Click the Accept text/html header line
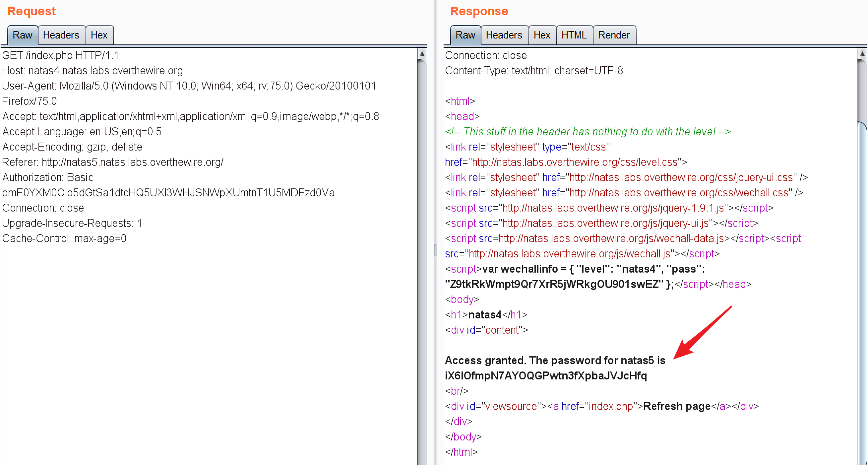Viewport: 868px width, 465px height. (191, 116)
